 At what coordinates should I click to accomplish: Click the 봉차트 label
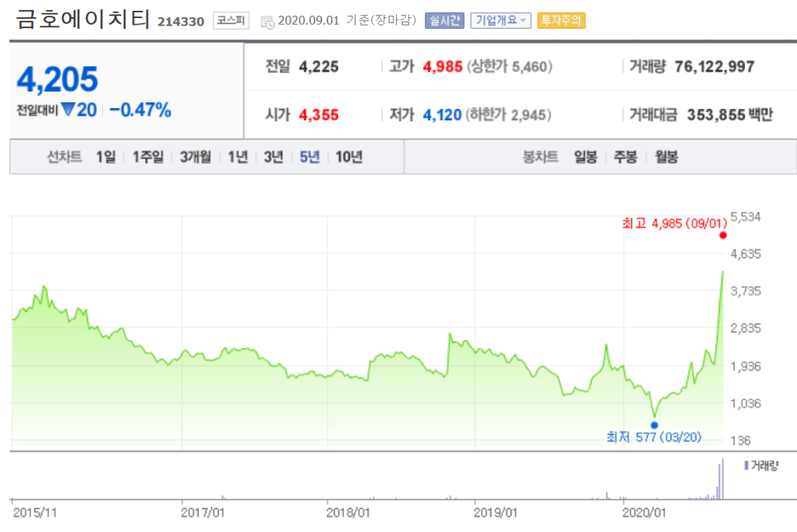point(541,157)
